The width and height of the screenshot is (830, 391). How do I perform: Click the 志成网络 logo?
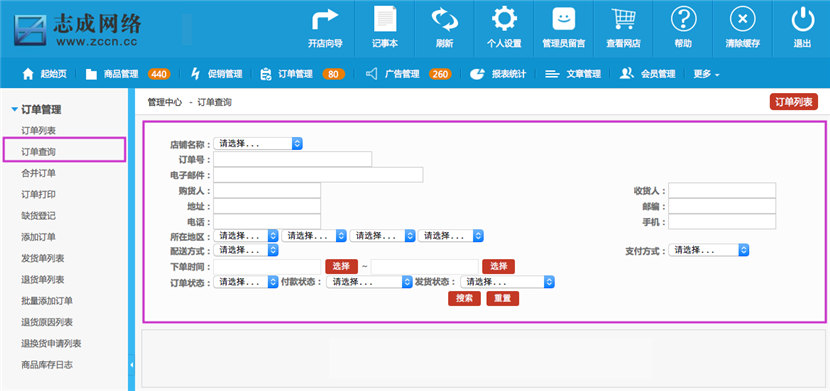(78, 29)
